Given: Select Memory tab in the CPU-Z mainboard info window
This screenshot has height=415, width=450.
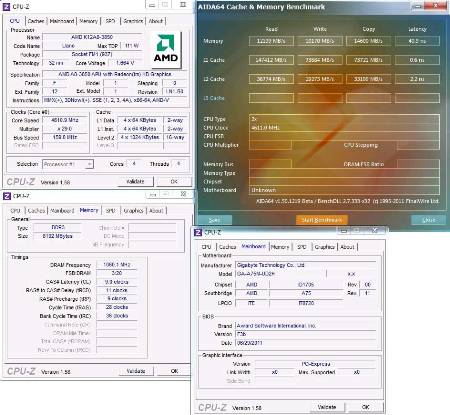Looking at the screenshot, I should pos(280,247).
